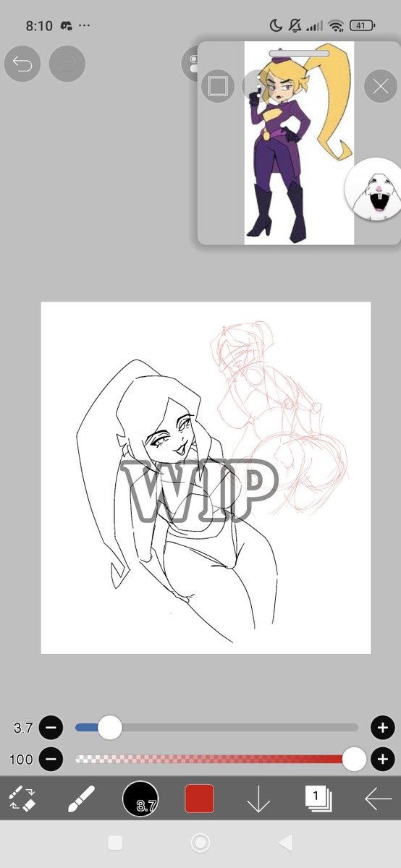The width and height of the screenshot is (401, 868).
Task: Decrease brush size with minus button
Action: pos(51,728)
